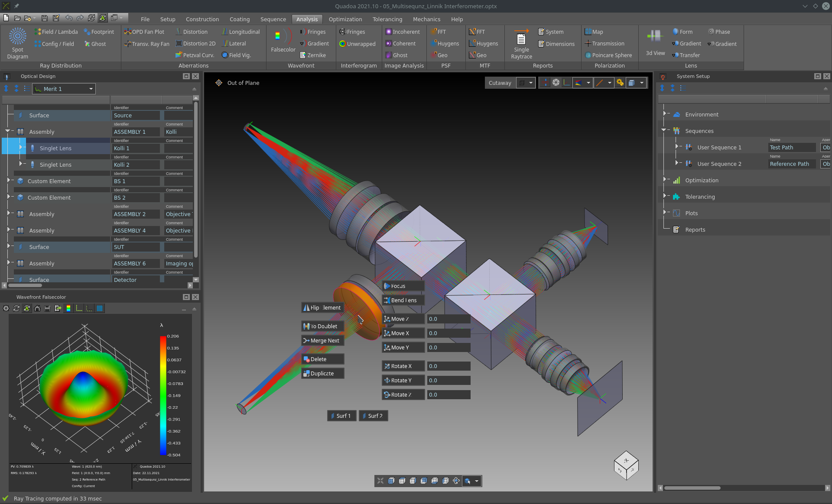
Task: Collapse the ASSEMBLY 1 tree node
Action: [x=7, y=131]
